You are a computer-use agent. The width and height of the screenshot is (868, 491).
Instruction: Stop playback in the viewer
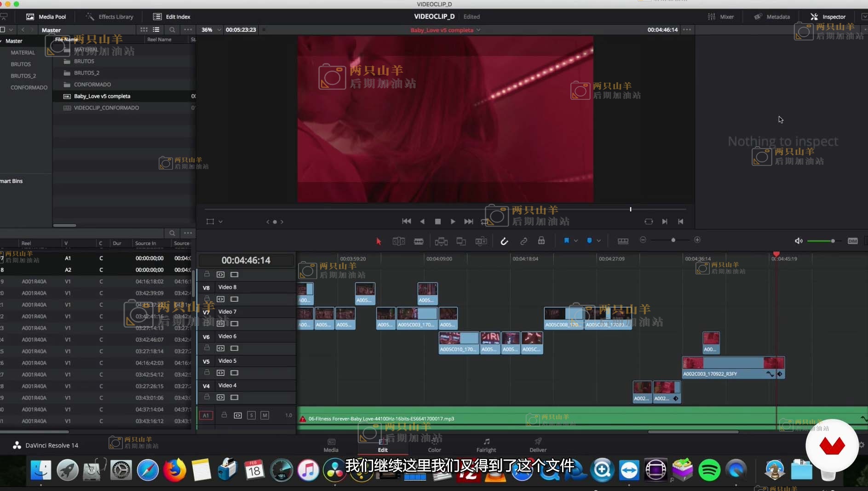pos(437,222)
